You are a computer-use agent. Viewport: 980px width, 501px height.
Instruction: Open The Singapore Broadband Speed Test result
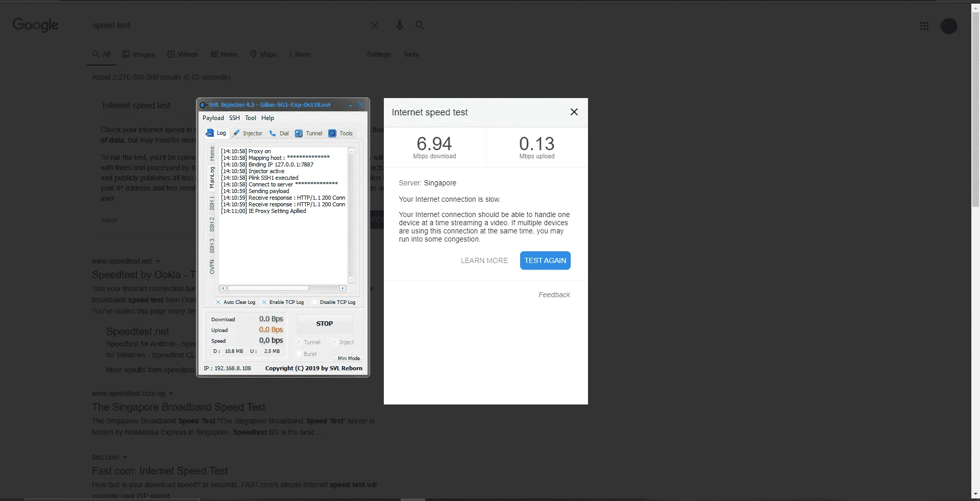click(179, 407)
